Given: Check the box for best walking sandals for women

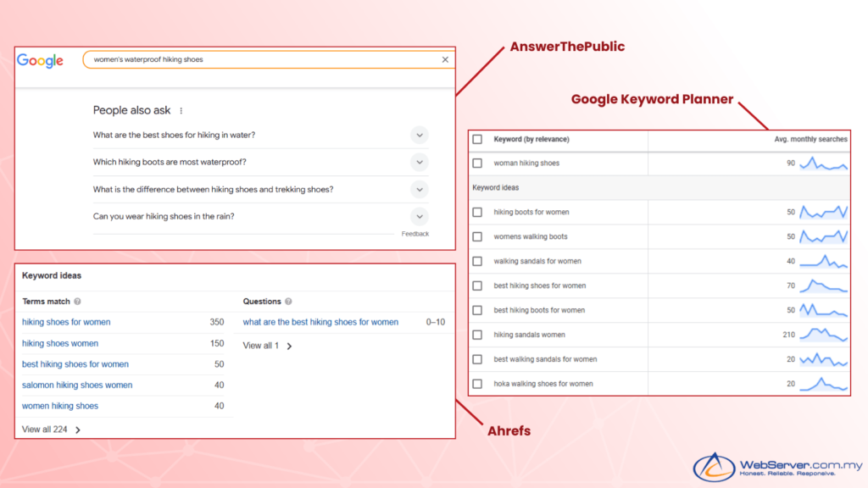Looking at the screenshot, I should [477, 359].
